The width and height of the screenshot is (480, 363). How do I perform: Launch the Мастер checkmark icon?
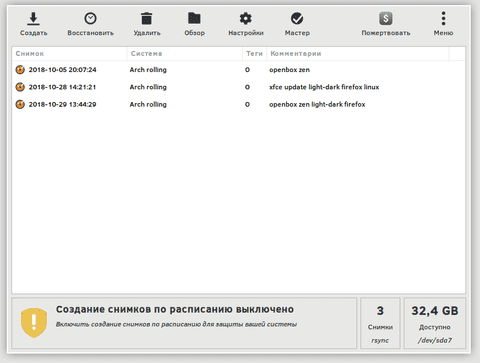[x=297, y=19]
